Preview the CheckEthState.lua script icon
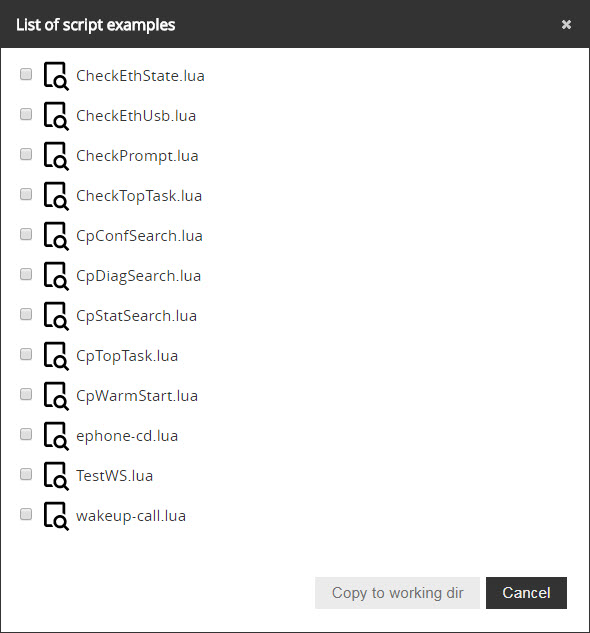 (x=56, y=76)
